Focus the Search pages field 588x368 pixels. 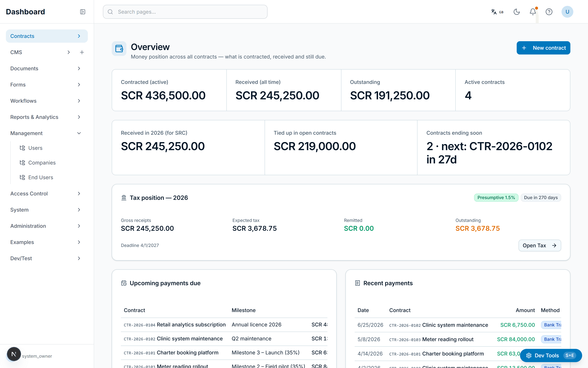coord(185,12)
